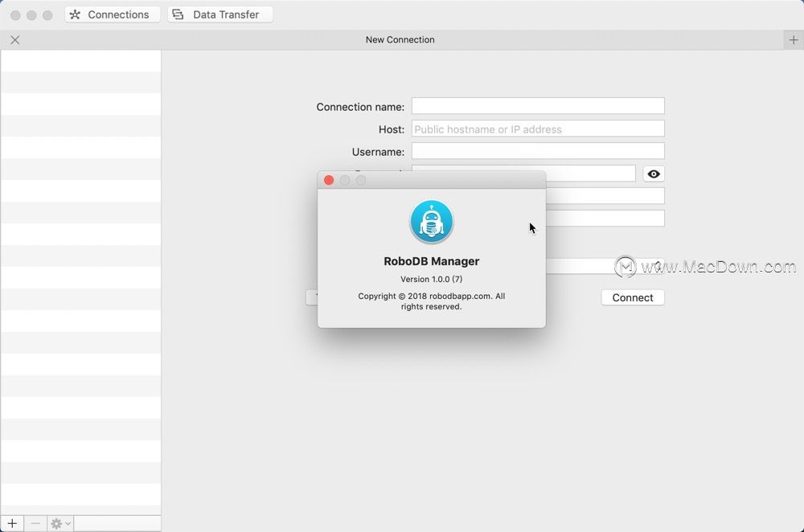Focus the Username field
This screenshot has height=532, width=804.
pyautogui.click(x=538, y=151)
